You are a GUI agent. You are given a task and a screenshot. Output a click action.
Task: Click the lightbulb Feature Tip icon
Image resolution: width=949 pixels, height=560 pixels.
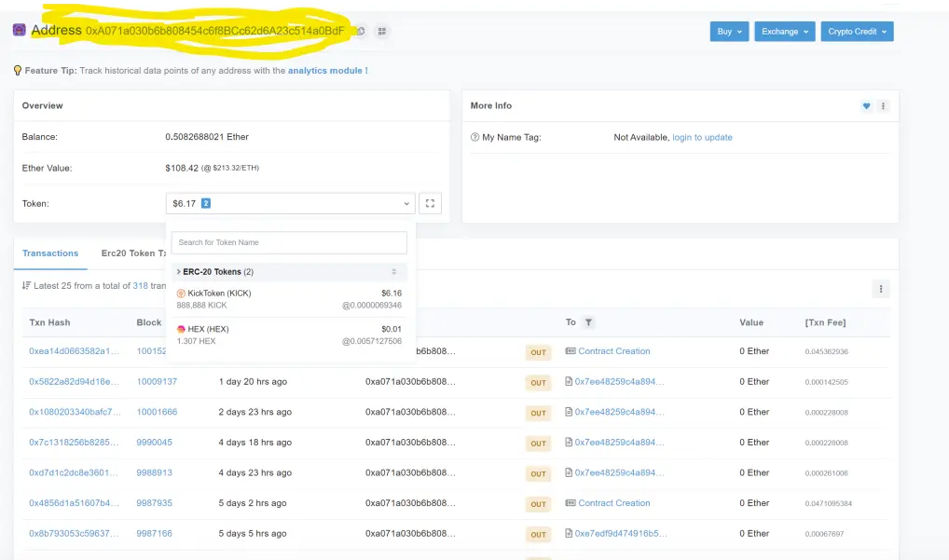18,70
